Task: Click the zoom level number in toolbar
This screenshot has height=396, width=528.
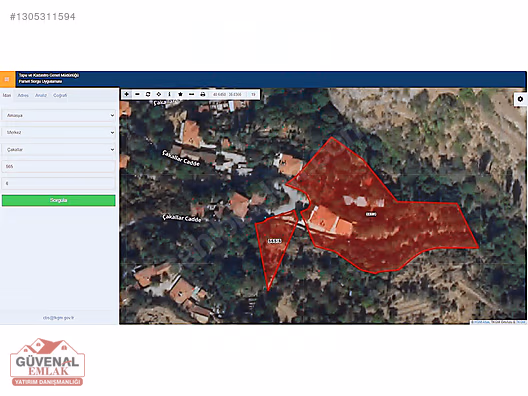Action: coord(253,95)
